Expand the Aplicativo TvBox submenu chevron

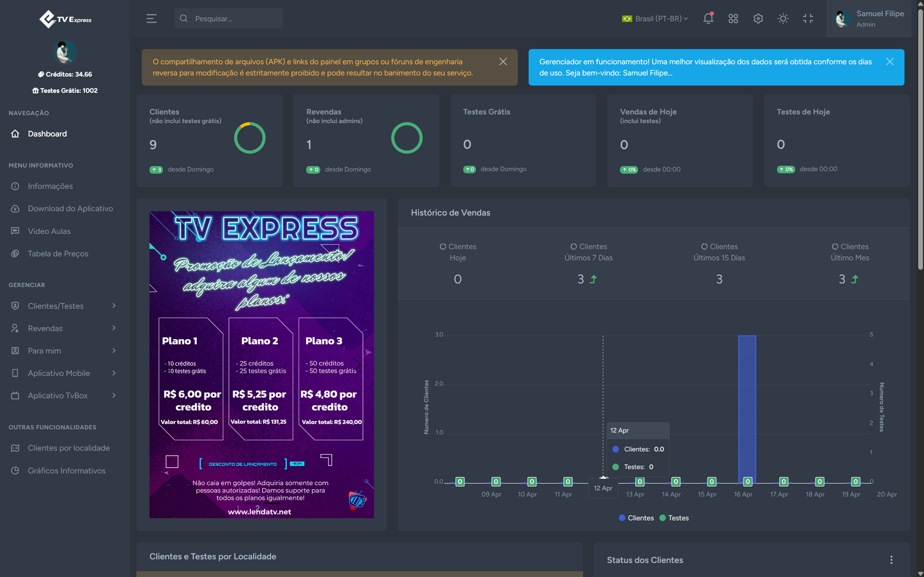114,396
